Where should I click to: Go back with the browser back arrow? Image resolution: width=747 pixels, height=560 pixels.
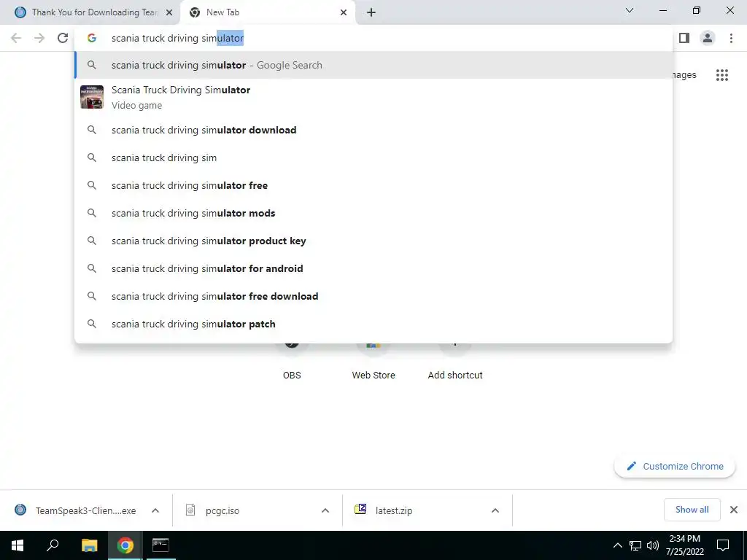(16, 38)
